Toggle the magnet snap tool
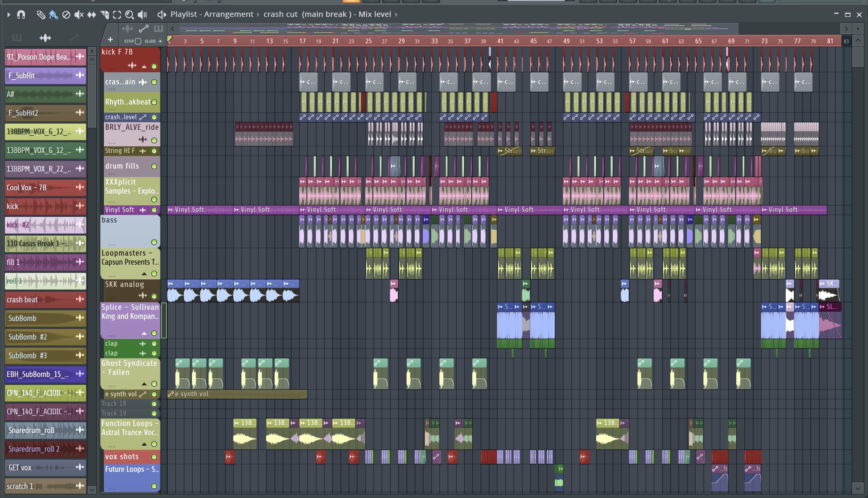868x498 pixels. coord(21,14)
